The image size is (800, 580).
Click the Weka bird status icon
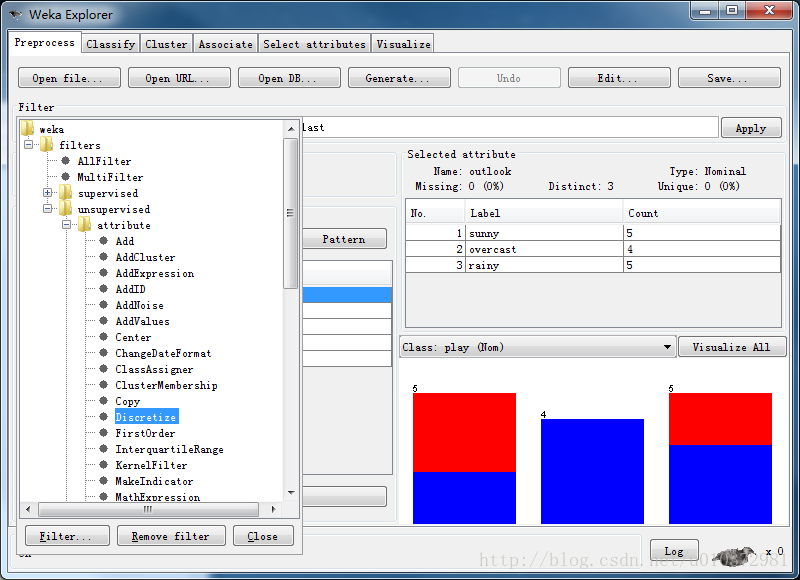click(x=735, y=555)
